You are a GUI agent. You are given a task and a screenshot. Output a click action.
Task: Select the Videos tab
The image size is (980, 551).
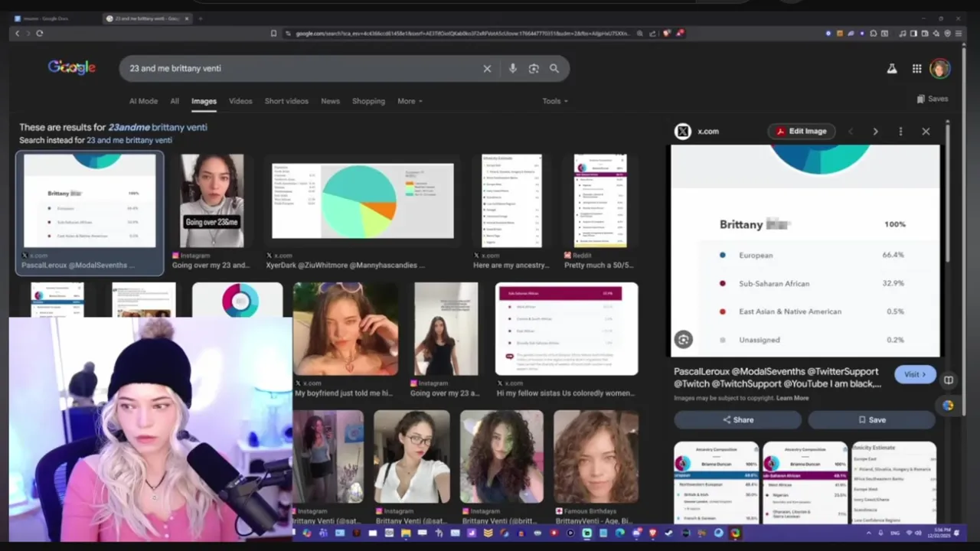pos(240,101)
